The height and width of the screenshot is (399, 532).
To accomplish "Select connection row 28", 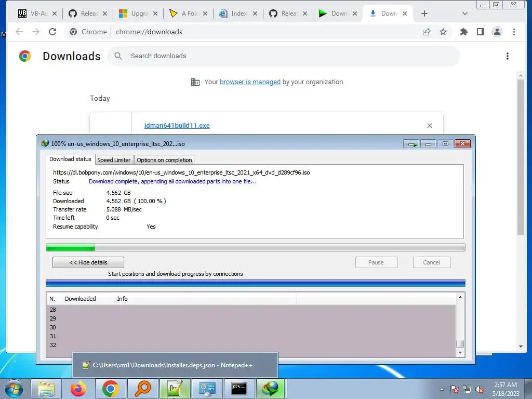I will 251,310.
